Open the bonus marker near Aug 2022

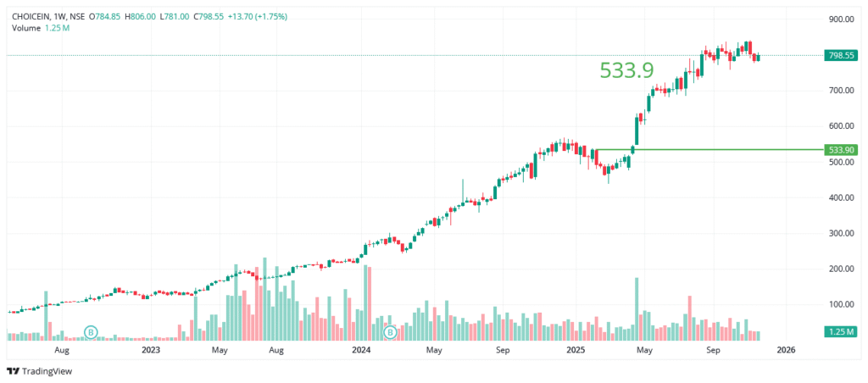pyautogui.click(x=91, y=331)
